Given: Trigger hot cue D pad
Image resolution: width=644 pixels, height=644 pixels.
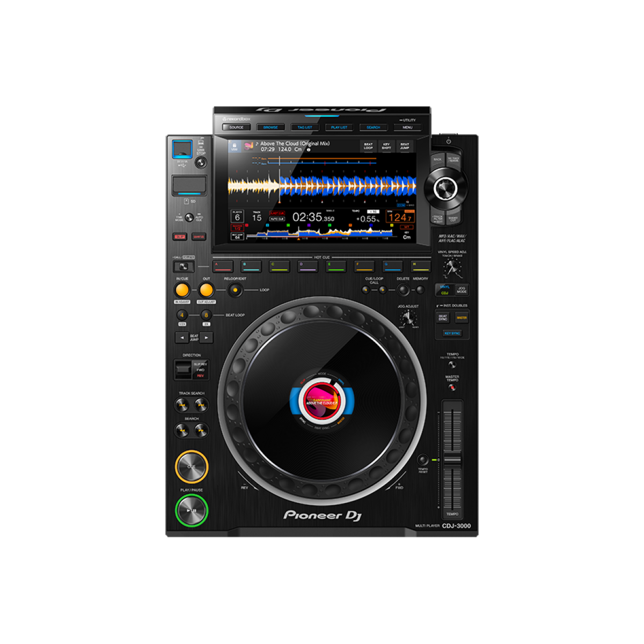Looking at the screenshot, I should pyautogui.click(x=308, y=267).
